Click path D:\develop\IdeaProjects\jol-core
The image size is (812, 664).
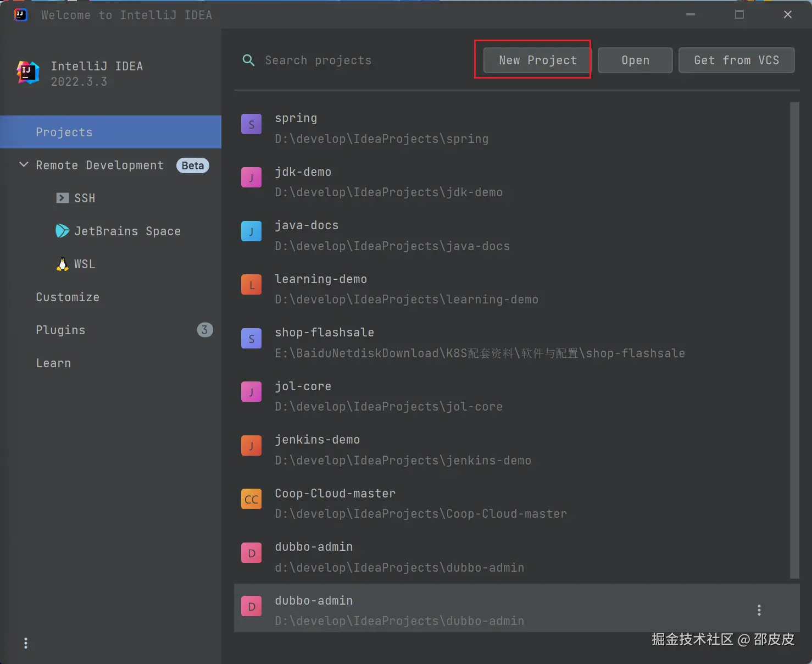click(389, 407)
